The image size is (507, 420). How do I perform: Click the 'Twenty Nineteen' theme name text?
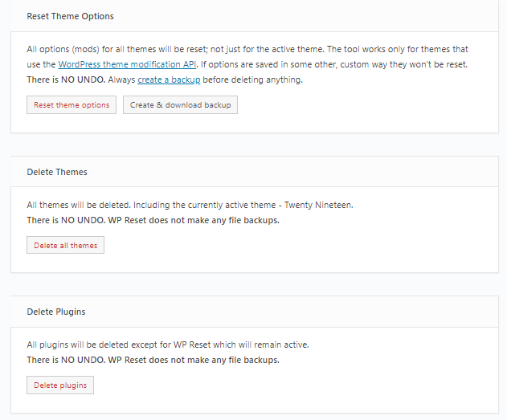(318, 205)
